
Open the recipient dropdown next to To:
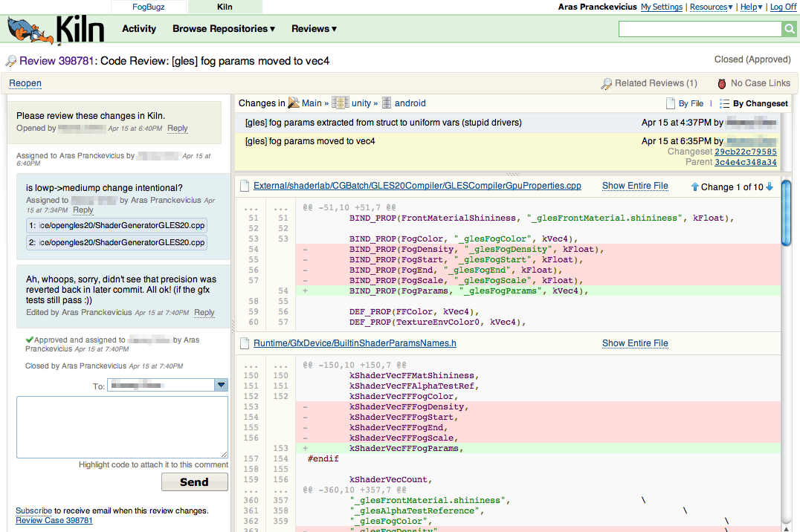coord(220,386)
